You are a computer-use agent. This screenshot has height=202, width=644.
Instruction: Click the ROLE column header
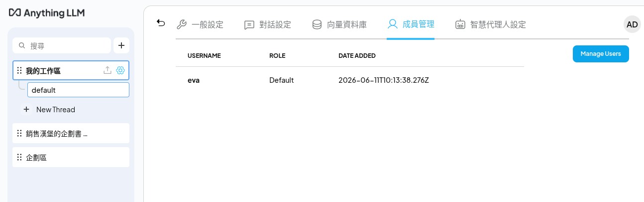277,55
